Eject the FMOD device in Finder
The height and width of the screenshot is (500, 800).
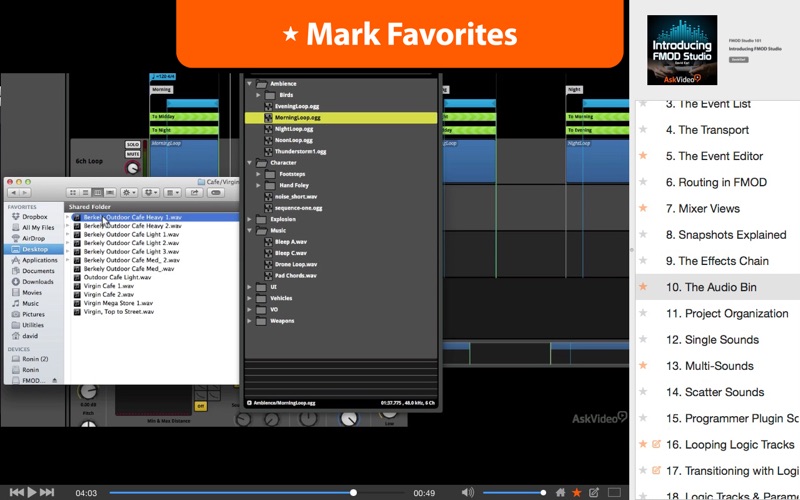[x=55, y=381]
